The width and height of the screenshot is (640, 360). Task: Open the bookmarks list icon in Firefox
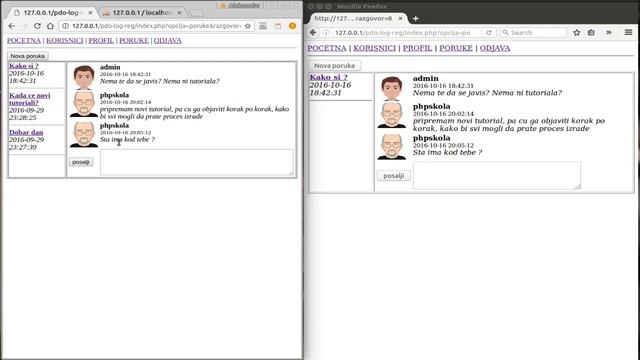click(591, 32)
